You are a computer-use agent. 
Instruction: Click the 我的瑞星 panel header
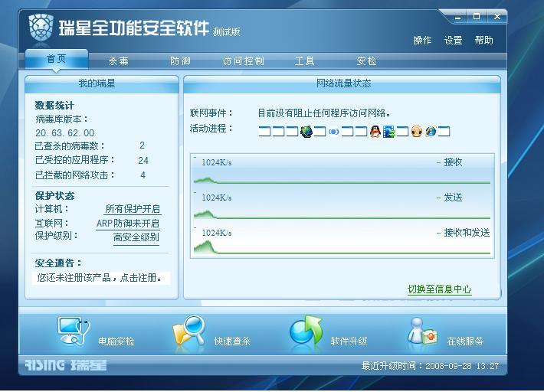tap(102, 84)
